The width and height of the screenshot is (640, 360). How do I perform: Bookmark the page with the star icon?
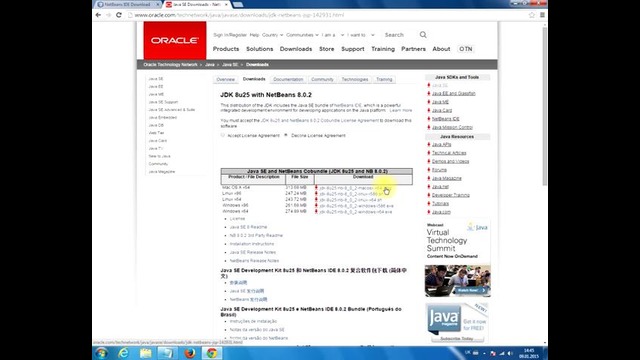pyautogui.click(x=531, y=15)
